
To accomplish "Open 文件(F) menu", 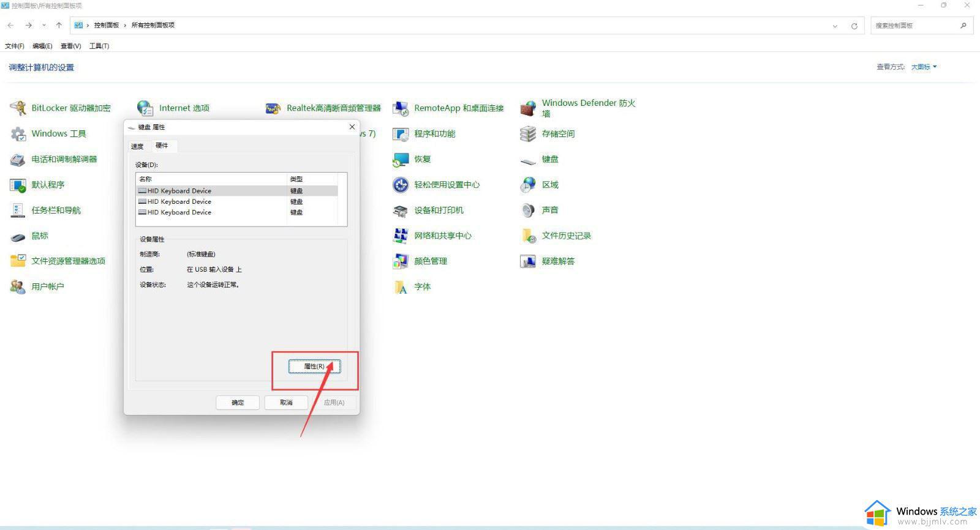I will [x=14, y=46].
